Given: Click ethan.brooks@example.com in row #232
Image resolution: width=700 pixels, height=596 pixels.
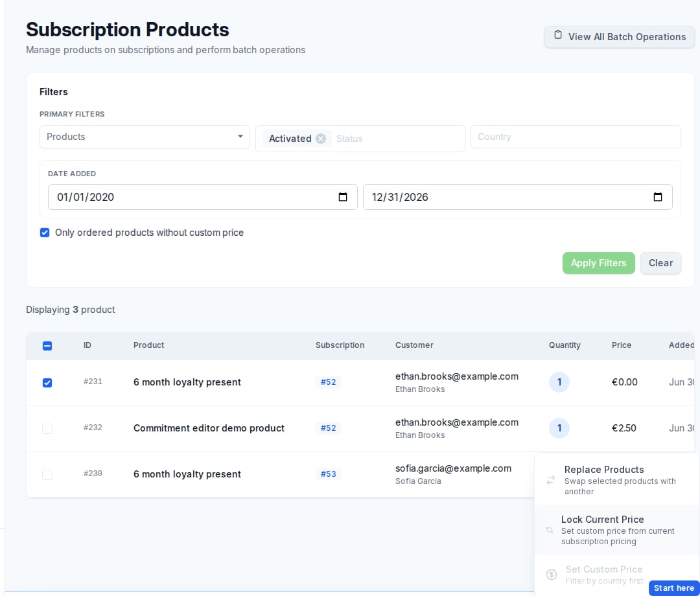Looking at the screenshot, I should pyautogui.click(x=457, y=422).
